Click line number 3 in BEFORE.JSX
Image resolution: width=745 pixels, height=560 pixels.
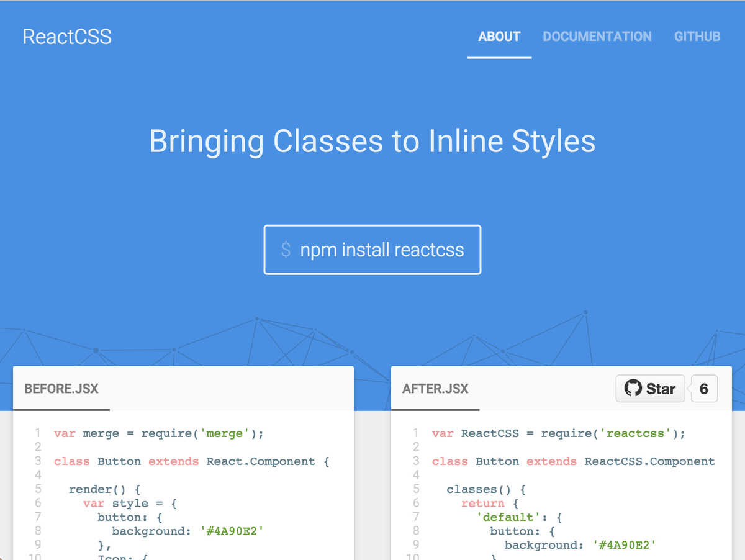click(x=38, y=461)
